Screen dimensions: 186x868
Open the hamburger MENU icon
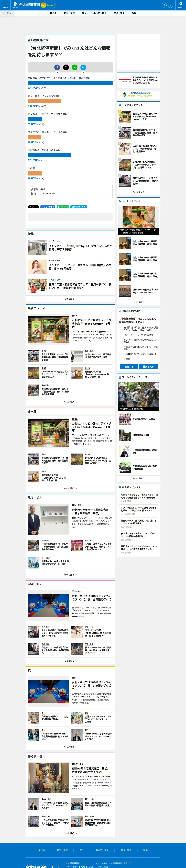5,5
